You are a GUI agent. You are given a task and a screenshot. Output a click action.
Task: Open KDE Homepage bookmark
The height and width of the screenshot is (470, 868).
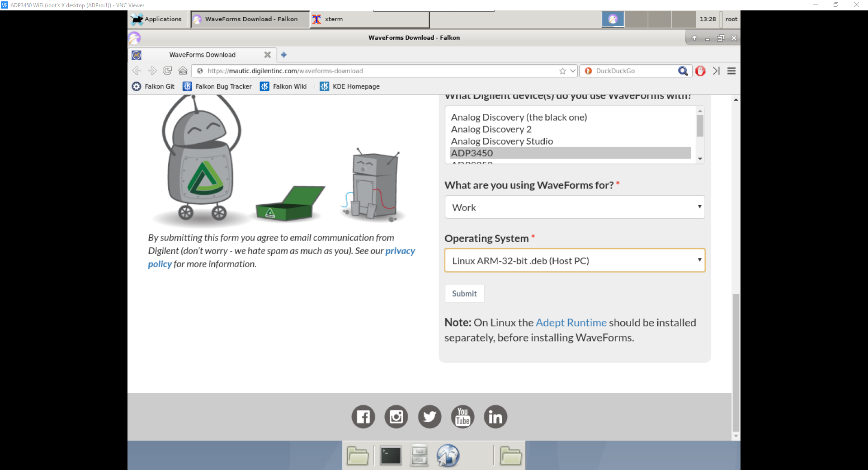point(350,86)
